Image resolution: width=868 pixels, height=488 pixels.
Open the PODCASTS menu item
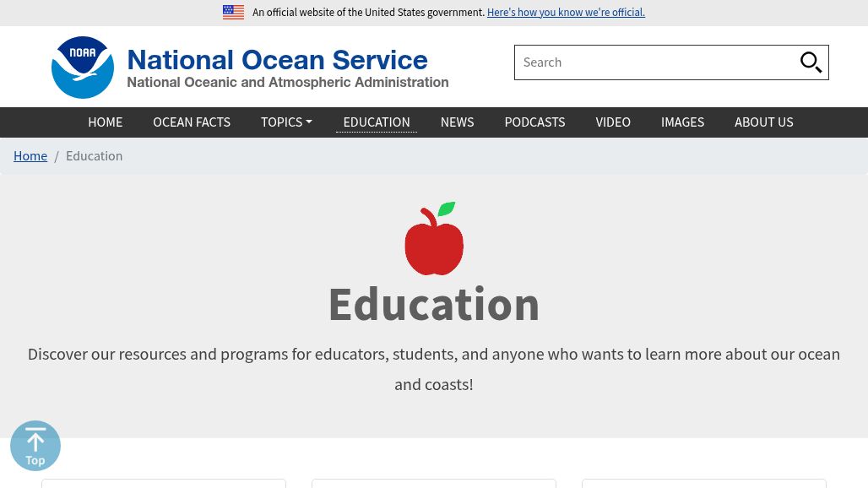click(534, 122)
